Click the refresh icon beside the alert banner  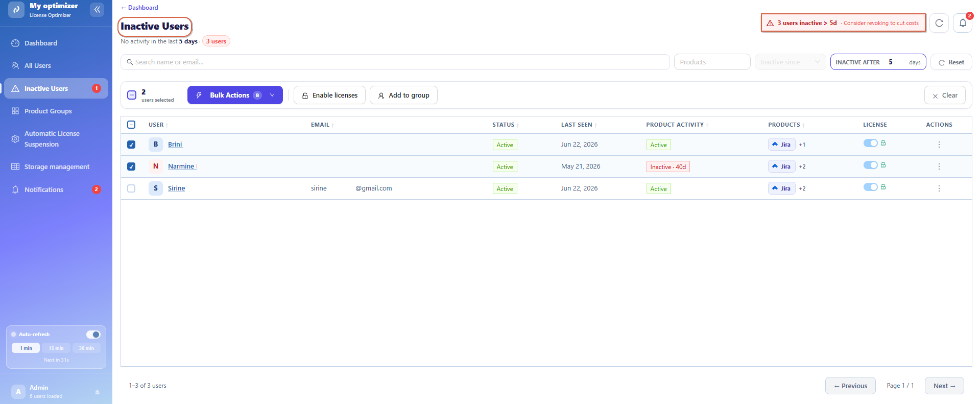pos(939,23)
